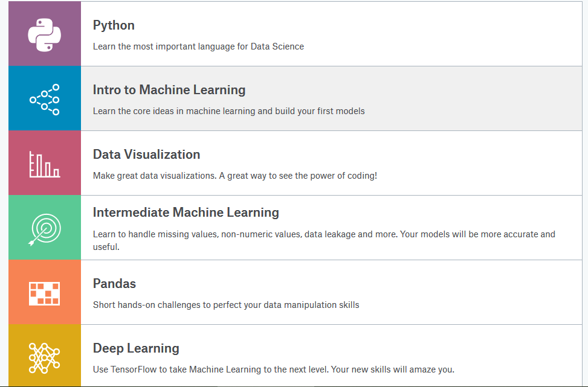Open Intermediate Machine Learning course heading
The height and width of the screenshot is (387, 588).
click(186, 213)
